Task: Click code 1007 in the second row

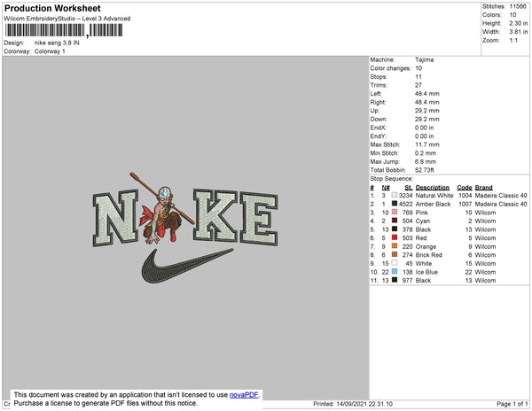Action: (x=465, y=204)
